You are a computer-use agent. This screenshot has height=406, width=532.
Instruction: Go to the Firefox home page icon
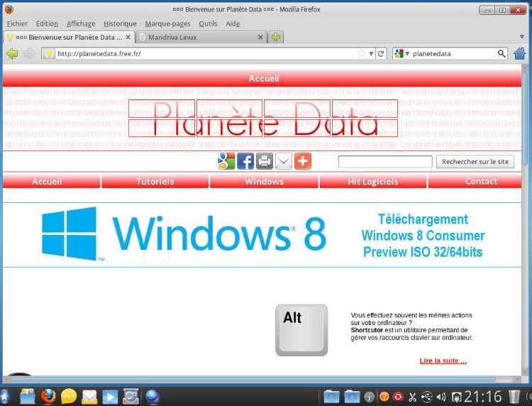click(519, 53)
